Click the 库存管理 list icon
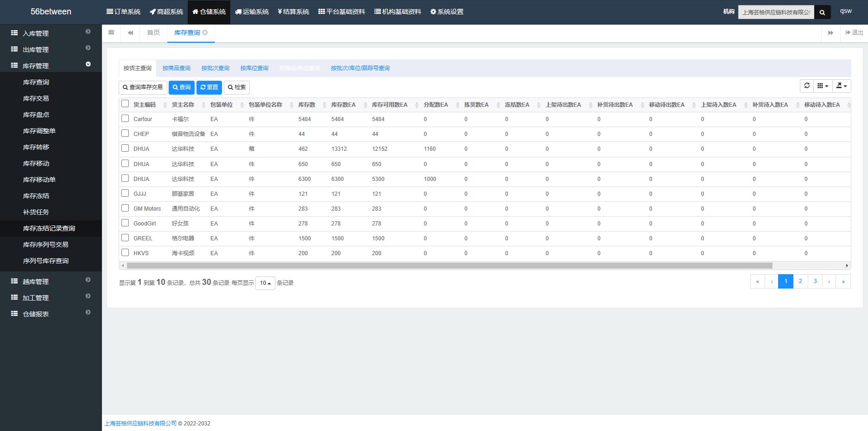The height and width of the screenshot is (431, 868). [14, 65]
